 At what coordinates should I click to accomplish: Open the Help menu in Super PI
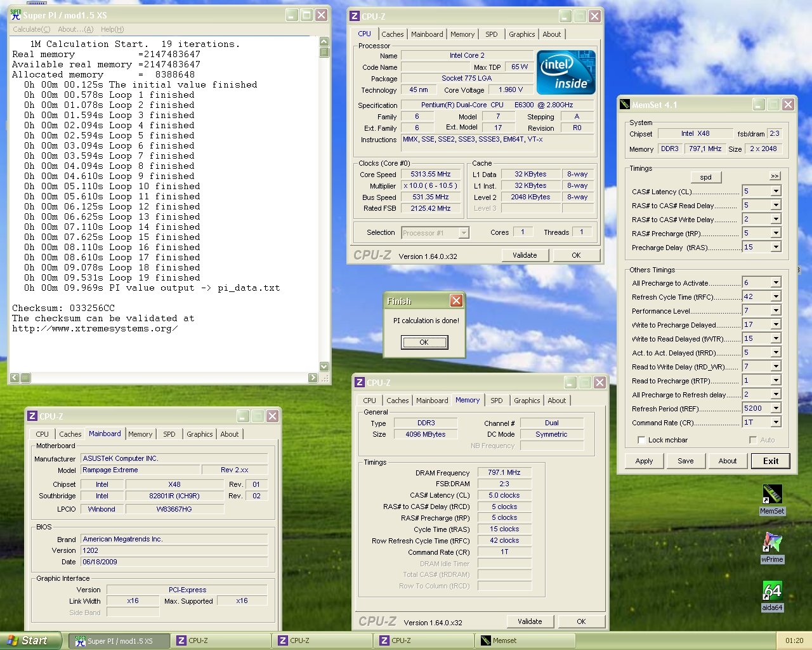112,29
